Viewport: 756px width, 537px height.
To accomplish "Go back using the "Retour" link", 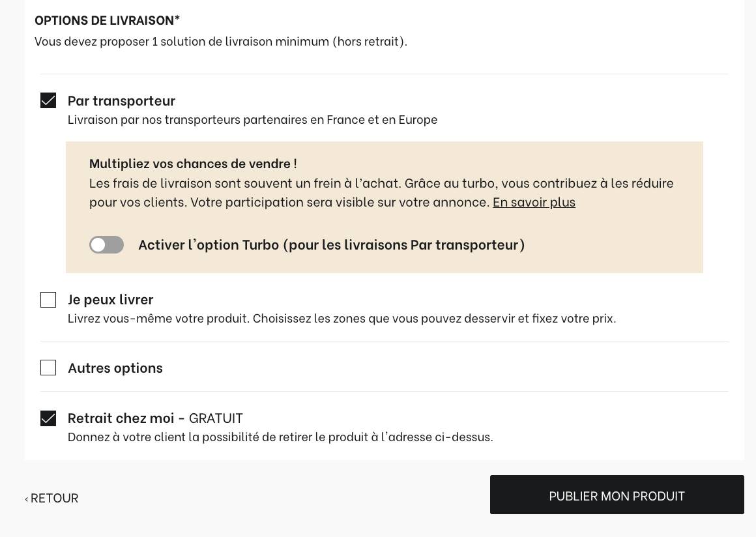I will click(54, 498).
